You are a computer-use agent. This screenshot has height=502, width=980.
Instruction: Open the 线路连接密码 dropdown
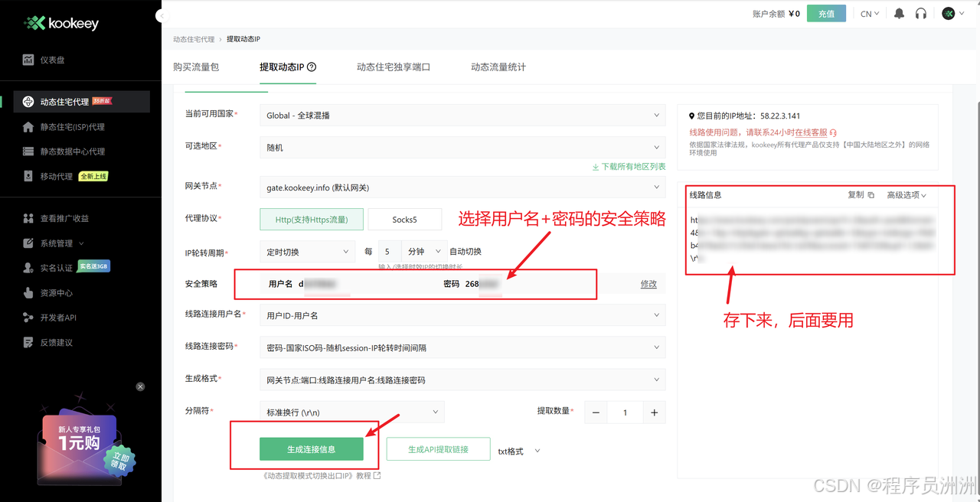click(x=462, y=347)
